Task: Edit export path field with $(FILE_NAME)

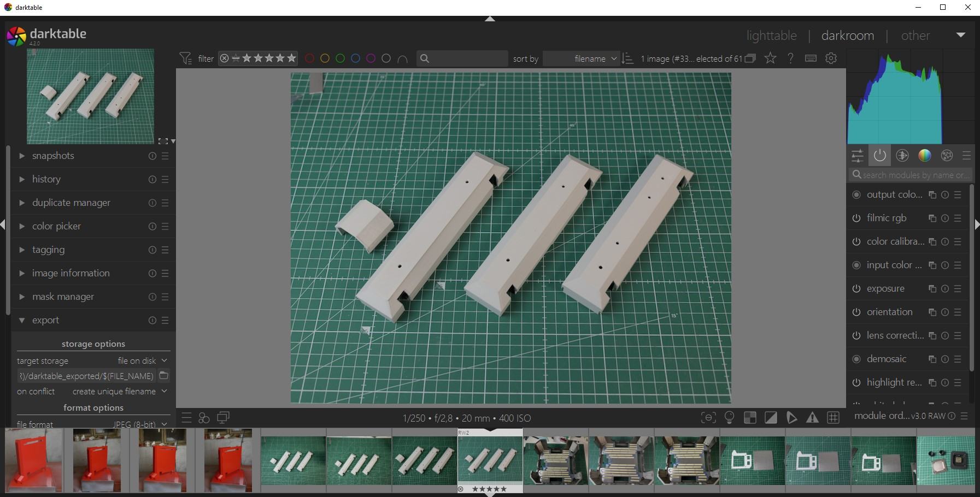Action: tap(86, 376)
